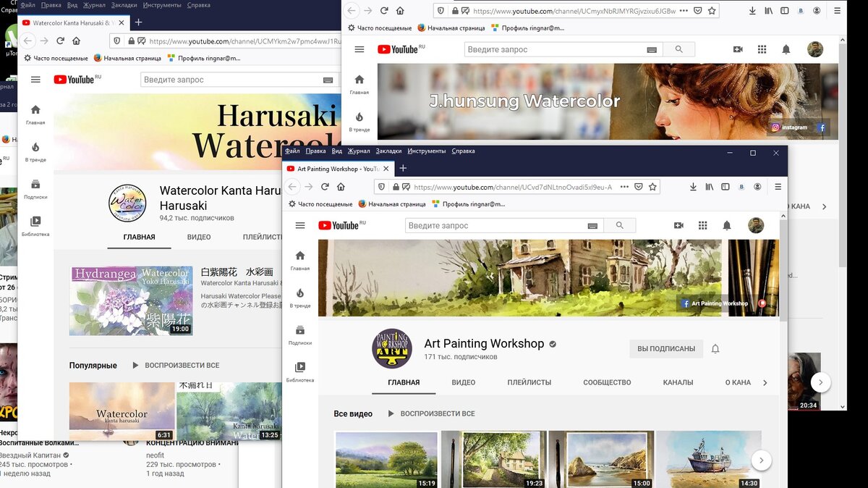This screenshot has width=868, height=488.
Task: Open Подписки in Harusaki window sidebar
Action: [35, 189]
